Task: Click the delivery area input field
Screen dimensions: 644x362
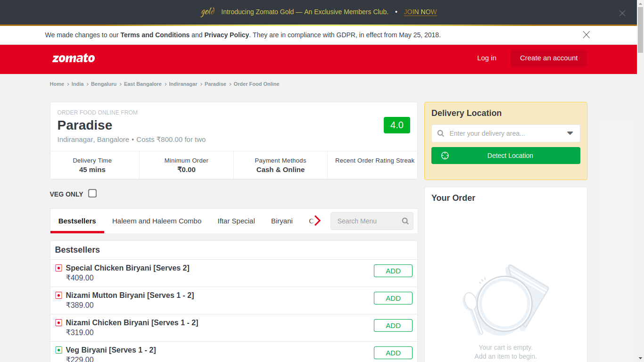Action: point(506,133)
